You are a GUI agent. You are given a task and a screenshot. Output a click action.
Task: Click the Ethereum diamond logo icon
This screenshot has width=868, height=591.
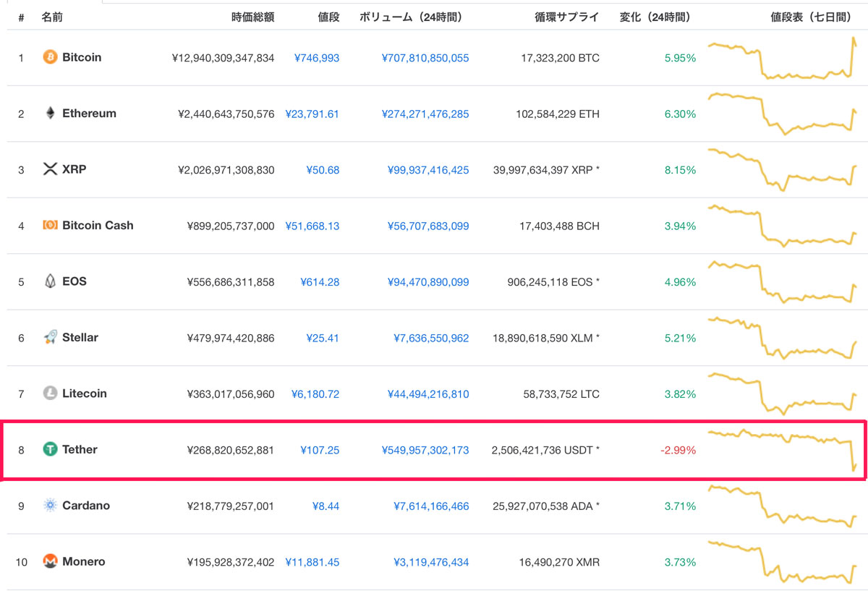pos(50,114)
